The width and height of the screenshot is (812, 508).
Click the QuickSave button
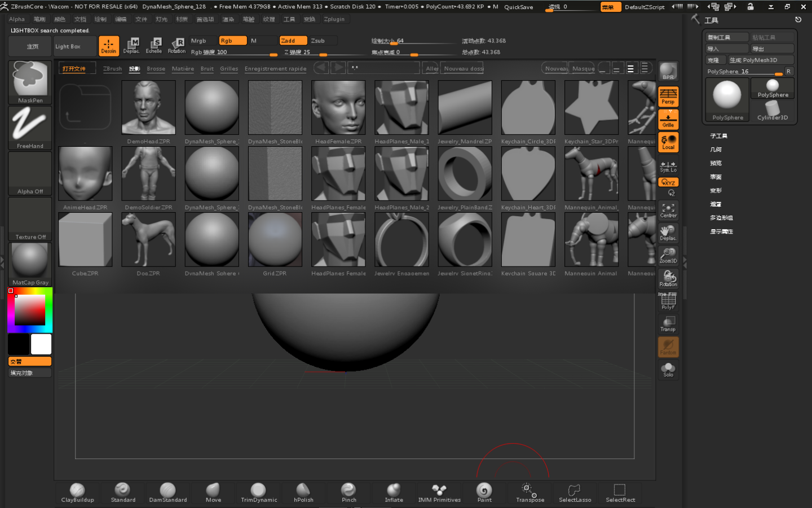click(x=518, y=7)
